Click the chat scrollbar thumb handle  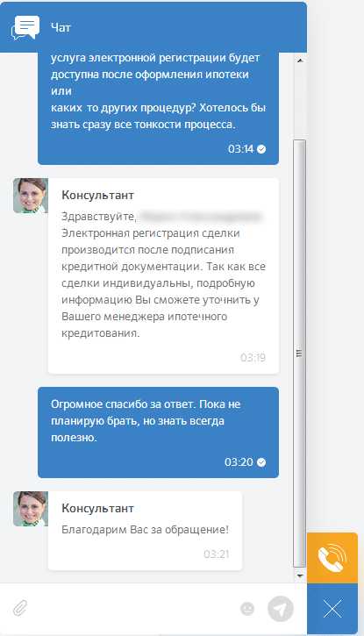coord(300,353)
